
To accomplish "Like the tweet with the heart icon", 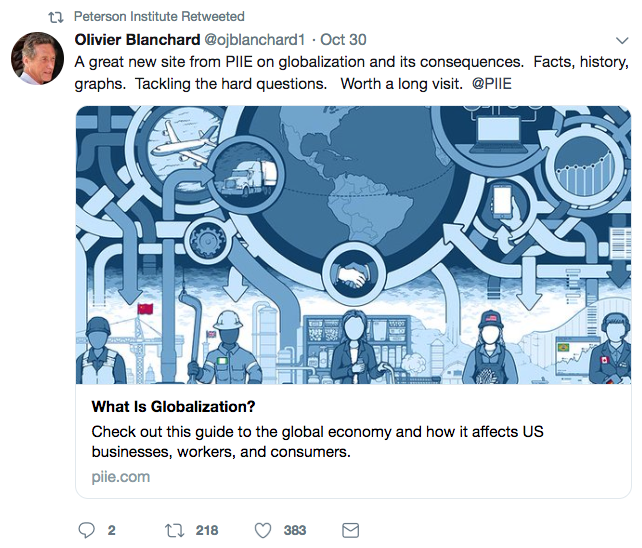I will tap(263, 529).
